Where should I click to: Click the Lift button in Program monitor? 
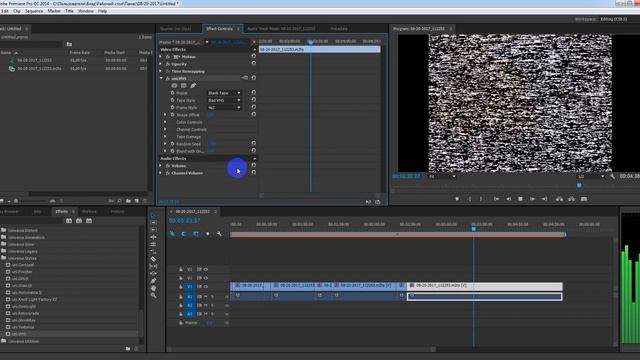point(560,199)
